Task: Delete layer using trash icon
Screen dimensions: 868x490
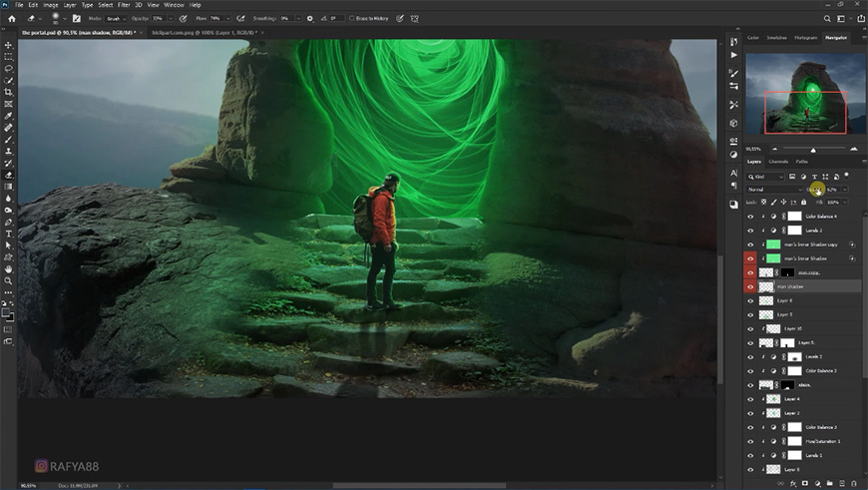Action: 854,483
